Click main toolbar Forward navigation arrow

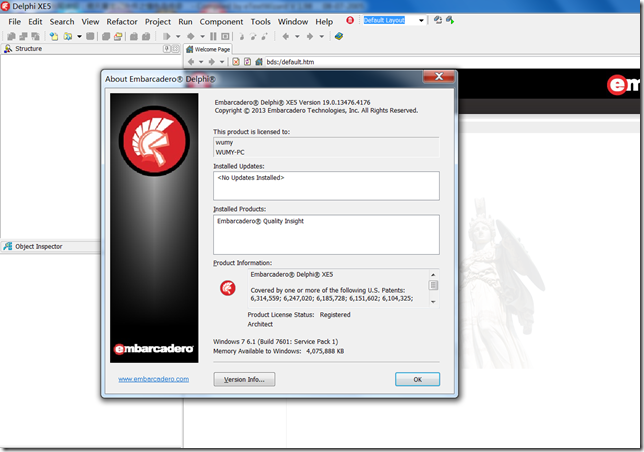(310, 37)
